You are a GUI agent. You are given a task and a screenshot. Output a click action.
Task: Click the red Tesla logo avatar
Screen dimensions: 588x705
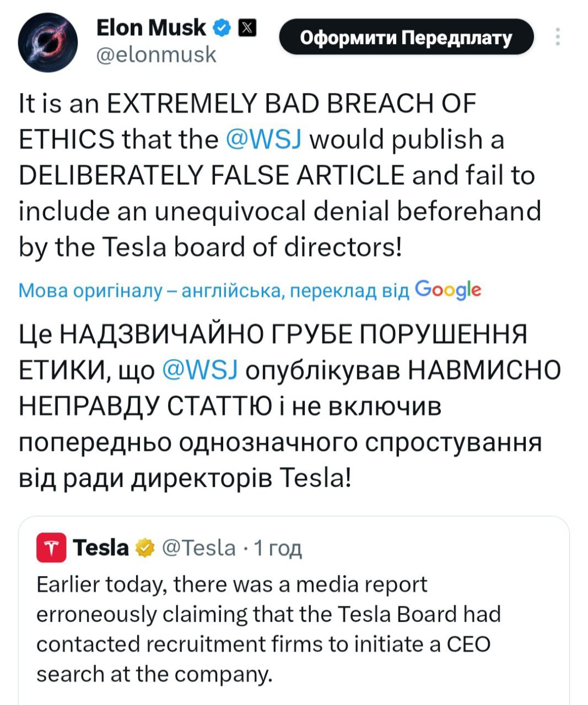click(x=51, y=548)
